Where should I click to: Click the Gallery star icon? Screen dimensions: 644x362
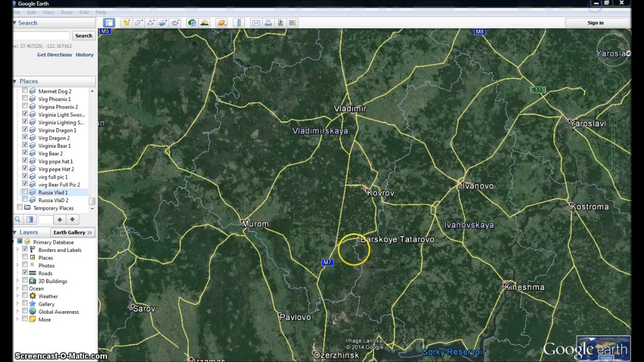[33, 304]
